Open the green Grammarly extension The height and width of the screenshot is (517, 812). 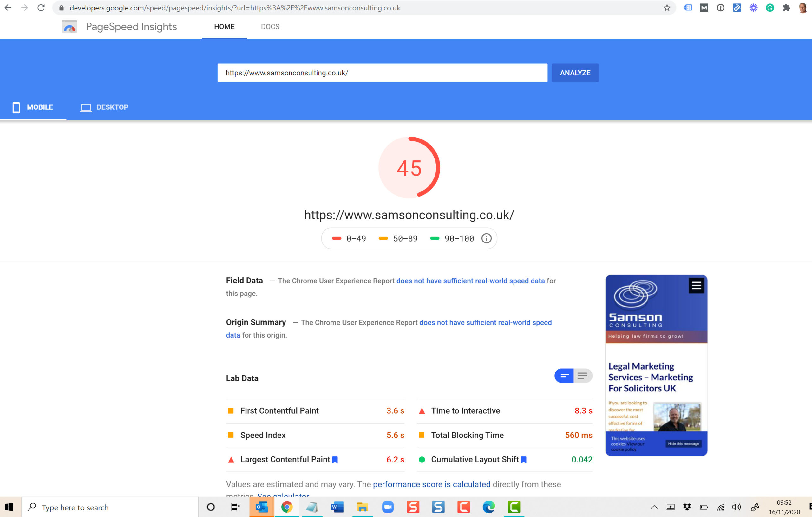[770, 8]
